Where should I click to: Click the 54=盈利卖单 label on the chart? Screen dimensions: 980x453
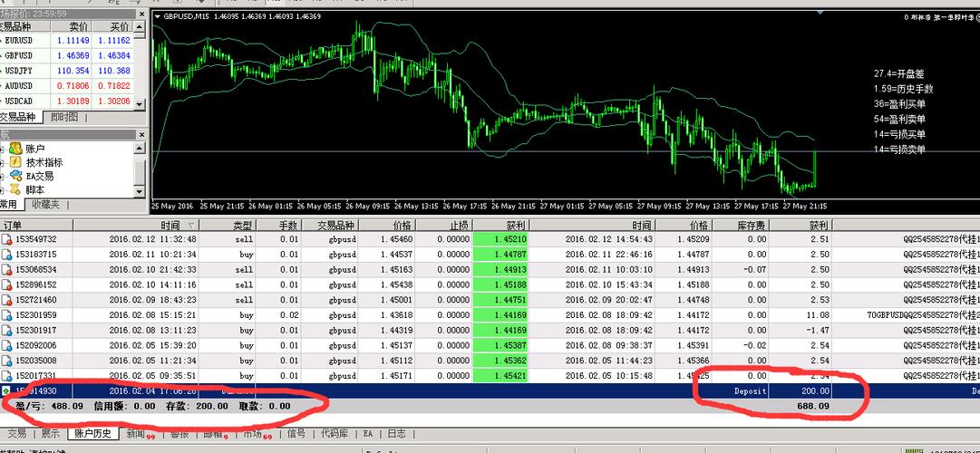point(899,119)
